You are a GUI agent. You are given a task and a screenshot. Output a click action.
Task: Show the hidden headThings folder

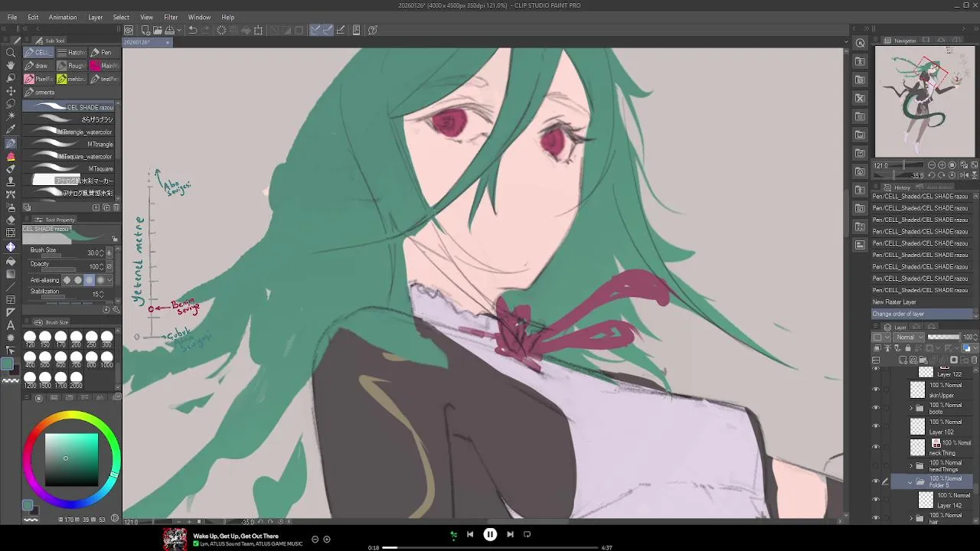pyautogui.click(x=876, y=465)
